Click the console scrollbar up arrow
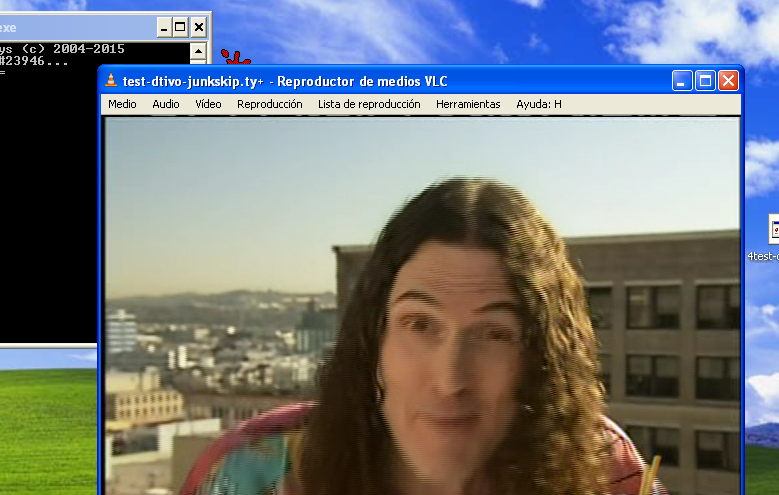The height and width of the screenshot is (495, 779). pos(198,50)
